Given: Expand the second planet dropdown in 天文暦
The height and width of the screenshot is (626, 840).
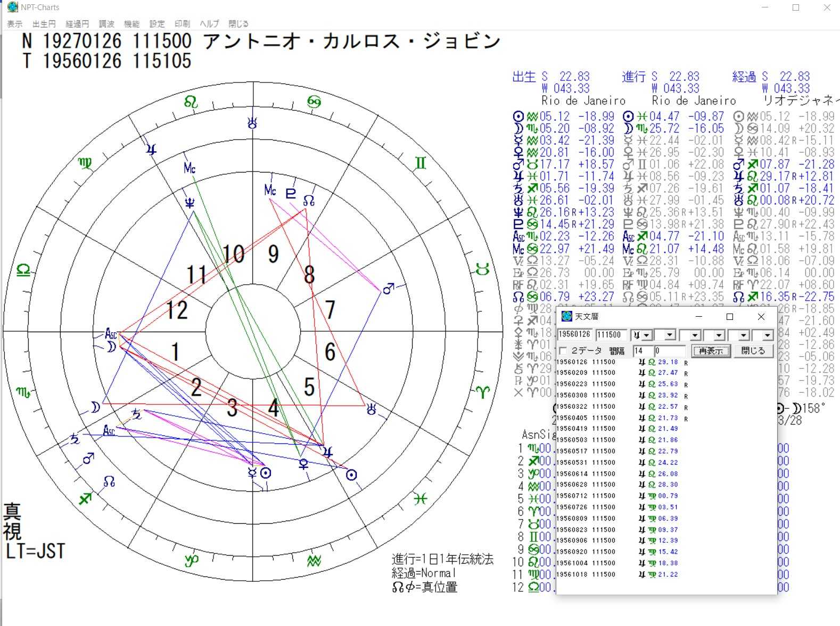Looking at the screenshot, I should coord(670,335).
